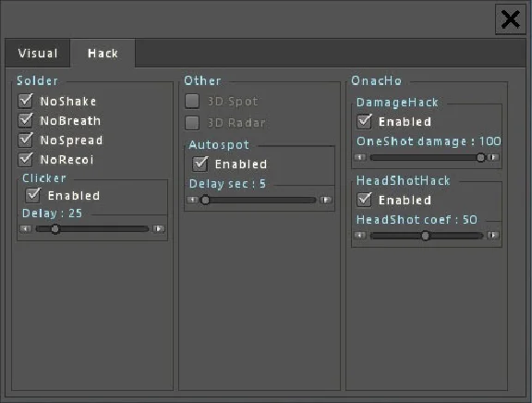Viewport: 532px width, 403px height.
Task: Click right arrow of HeadShot coef slider
Action: 493,235
